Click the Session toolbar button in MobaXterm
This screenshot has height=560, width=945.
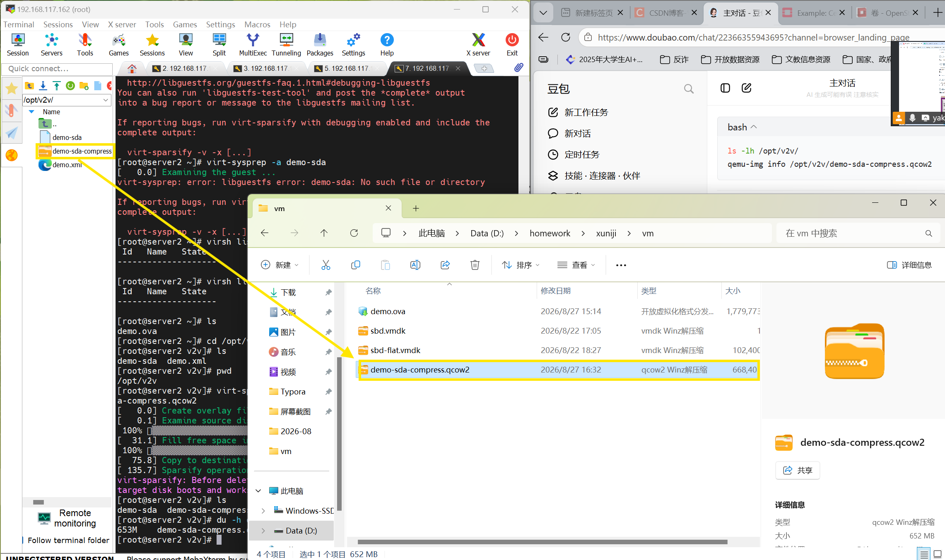pos(18,45)
